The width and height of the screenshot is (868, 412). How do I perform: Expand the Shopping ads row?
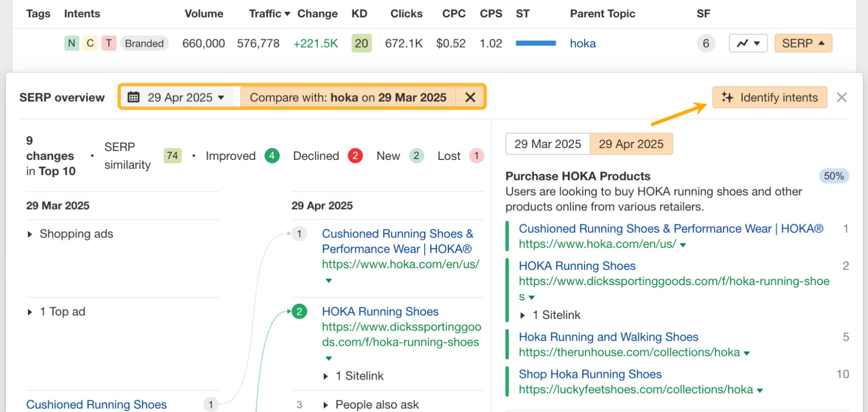[x=30, y=234]
